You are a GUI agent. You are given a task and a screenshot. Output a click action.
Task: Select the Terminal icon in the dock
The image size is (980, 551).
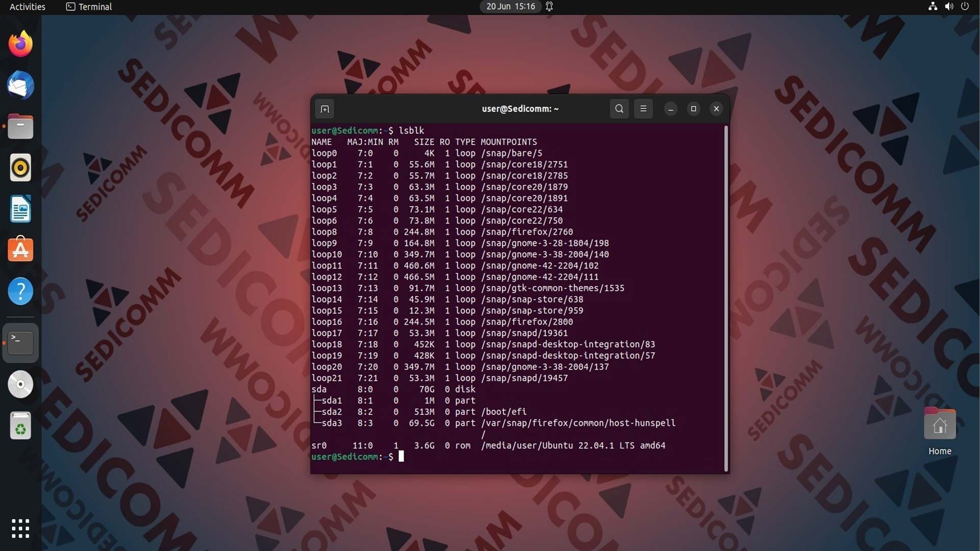pyautogui.click(x=20, y=343)
